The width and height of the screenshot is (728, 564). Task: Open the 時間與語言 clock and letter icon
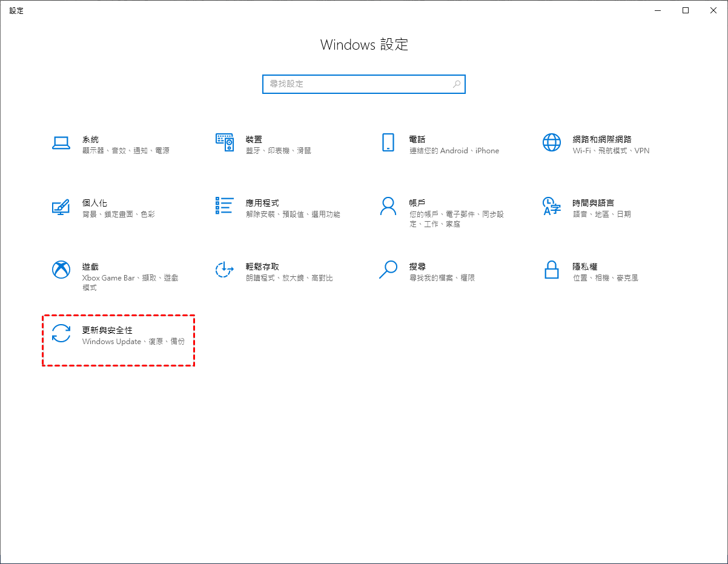(x=552, y=206)
